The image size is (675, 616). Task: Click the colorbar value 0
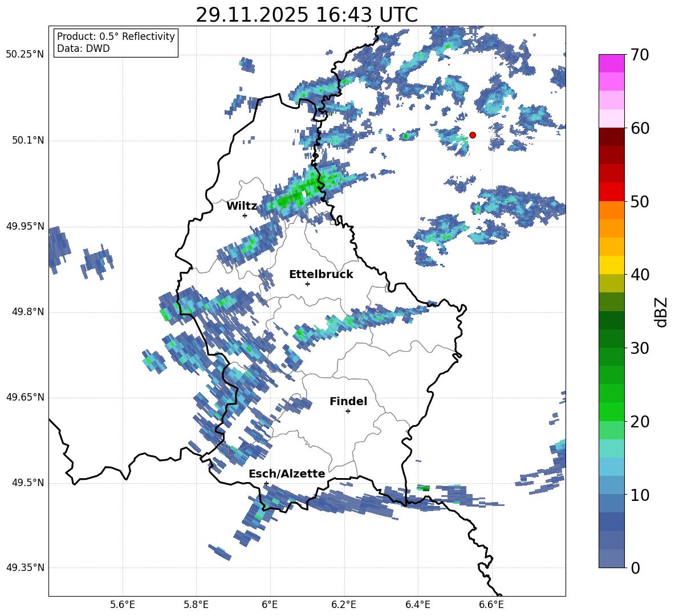point(635,568)
